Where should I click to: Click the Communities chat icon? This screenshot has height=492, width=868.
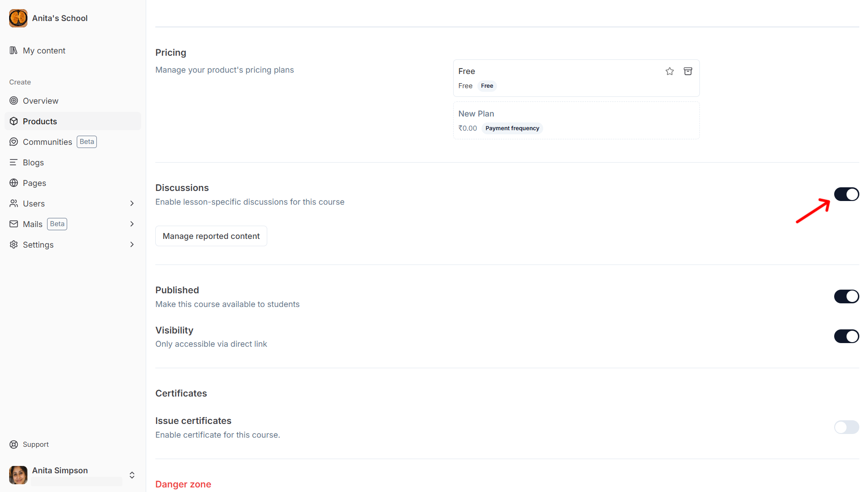point(14,142)
